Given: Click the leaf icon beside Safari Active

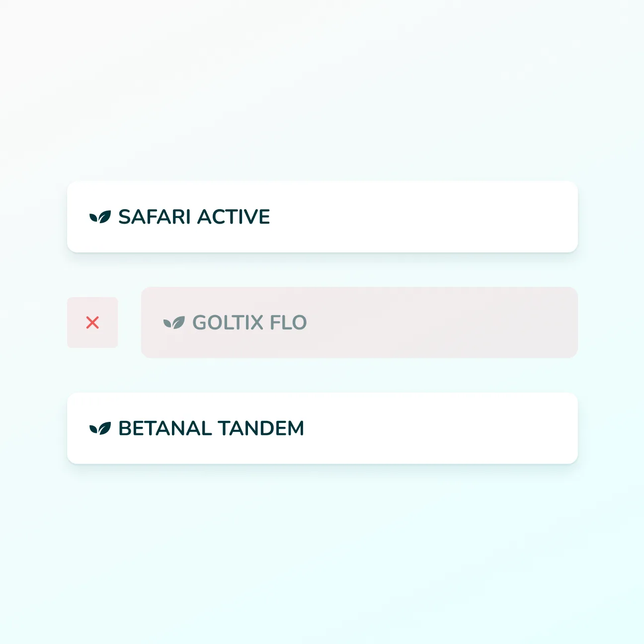Looking at the screenshot, I should (100, 217).
